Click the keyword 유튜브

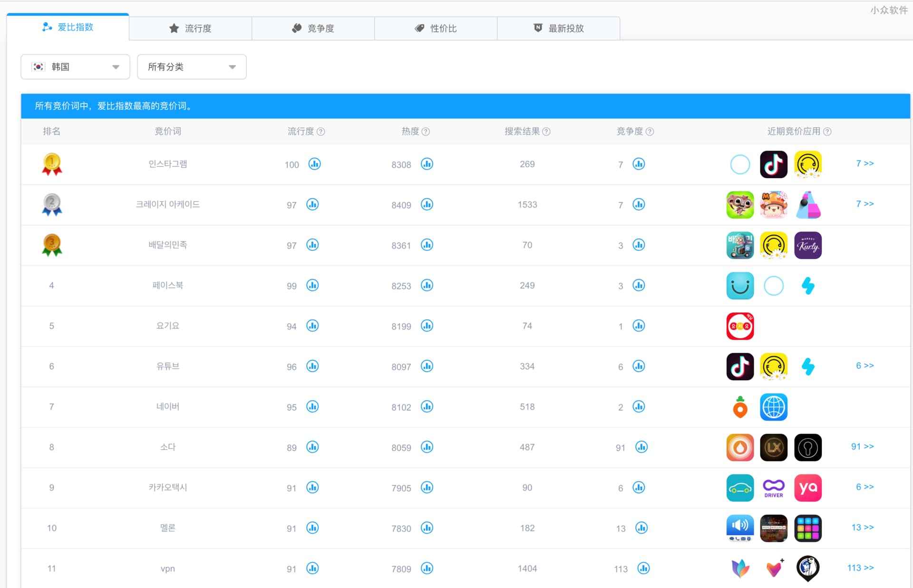[168, 366]
